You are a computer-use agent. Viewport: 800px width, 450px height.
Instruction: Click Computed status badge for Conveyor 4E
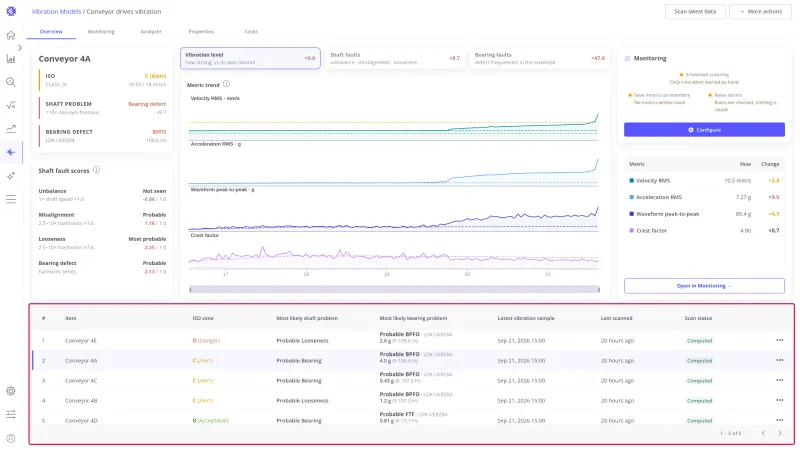click(699, 341)
